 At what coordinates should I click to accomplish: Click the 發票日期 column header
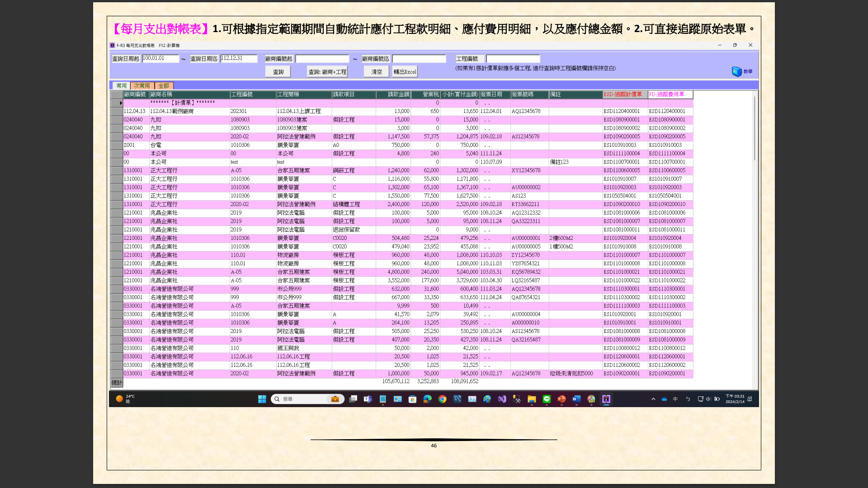point(495,94)
